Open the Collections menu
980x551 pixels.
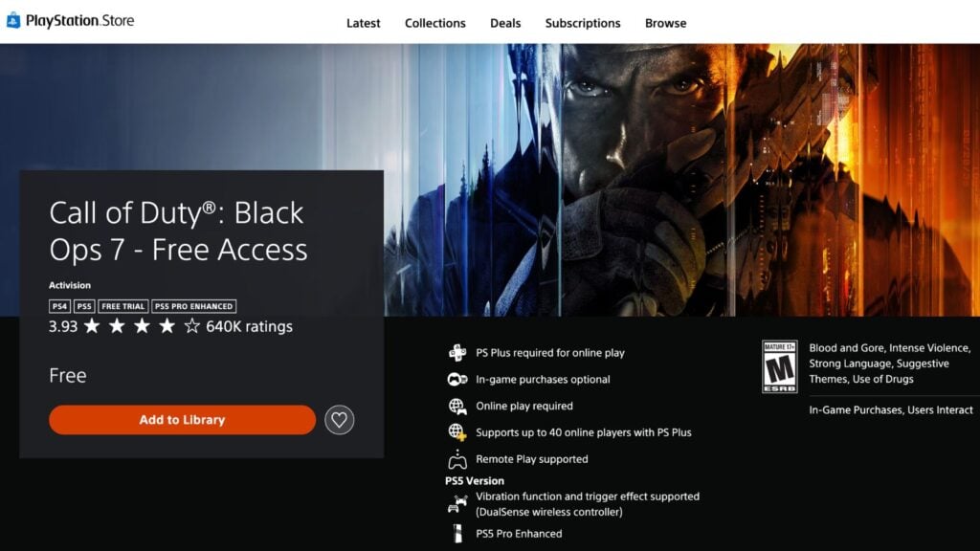point(434,23)
